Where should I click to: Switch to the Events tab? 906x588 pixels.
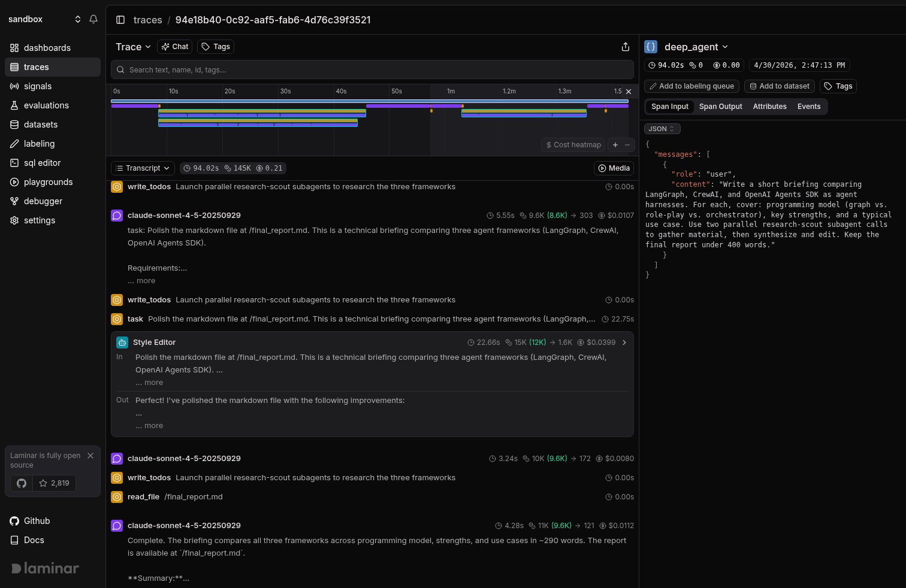point(809,107)
